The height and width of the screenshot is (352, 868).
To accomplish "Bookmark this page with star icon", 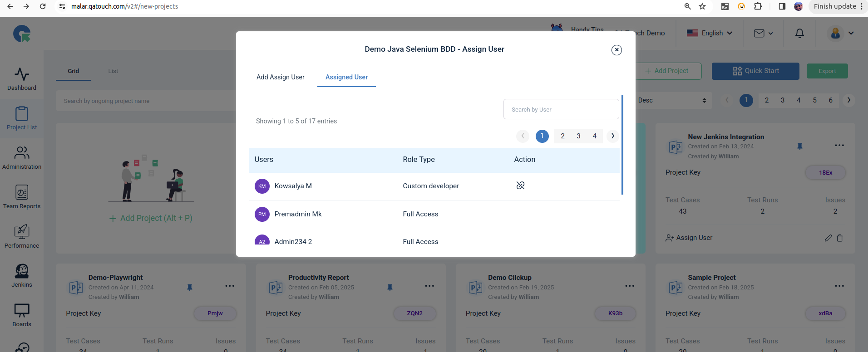I will point(702,6).
